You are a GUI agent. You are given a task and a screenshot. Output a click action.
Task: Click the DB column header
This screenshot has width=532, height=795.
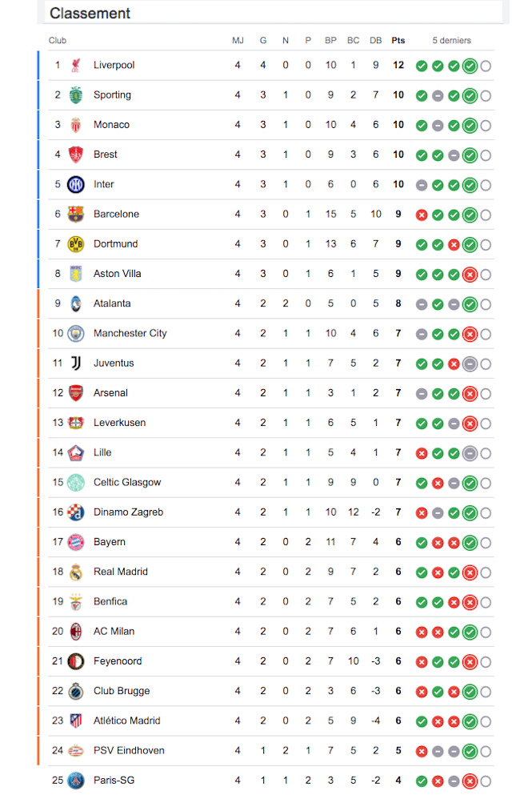[x=375, y=40]
